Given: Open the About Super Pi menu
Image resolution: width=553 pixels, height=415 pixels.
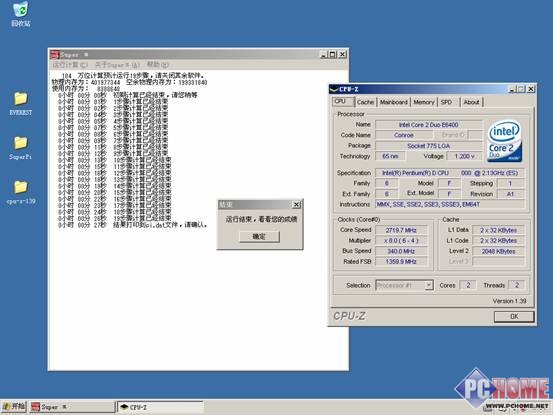Looking at the screenshot, I should (x=117, y=65).
